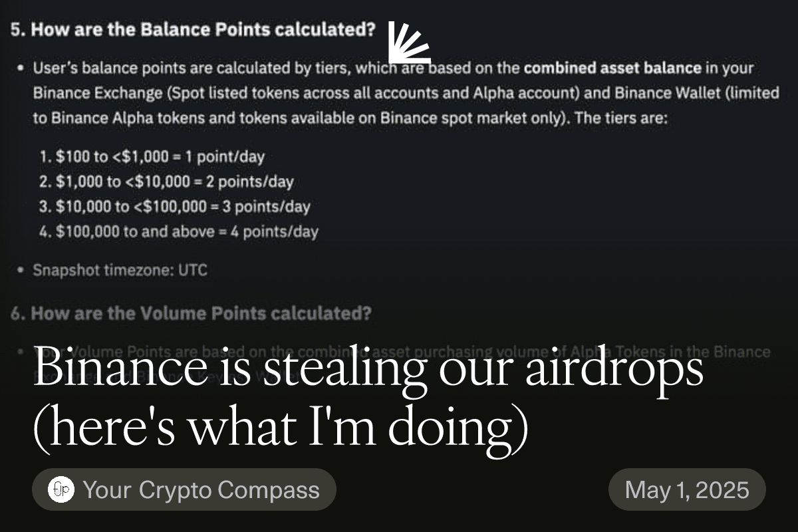Select tier 1: $100 to <$1,000 line
This screenshot has height=532, width=798.
tap(152, 157)
